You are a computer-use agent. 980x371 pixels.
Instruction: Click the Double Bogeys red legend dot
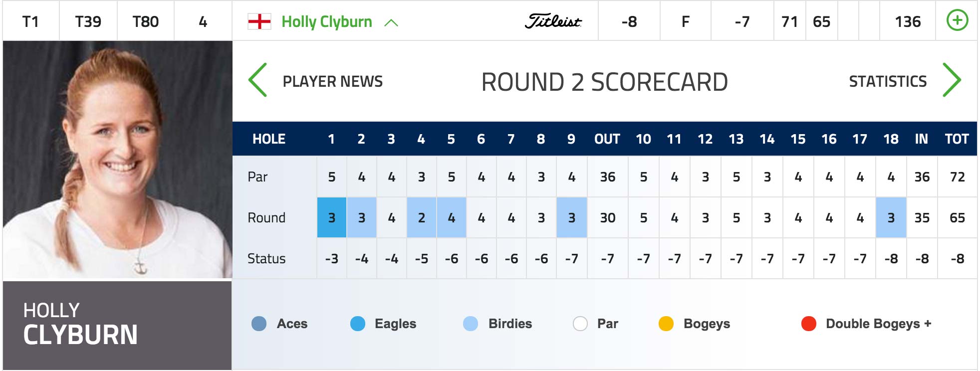coord(809,324)
